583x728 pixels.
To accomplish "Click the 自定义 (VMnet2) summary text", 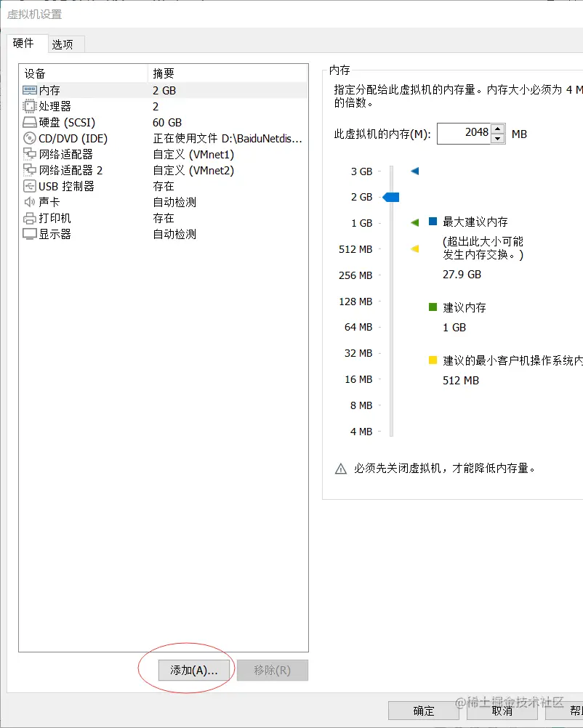I will tap(193, 171).
